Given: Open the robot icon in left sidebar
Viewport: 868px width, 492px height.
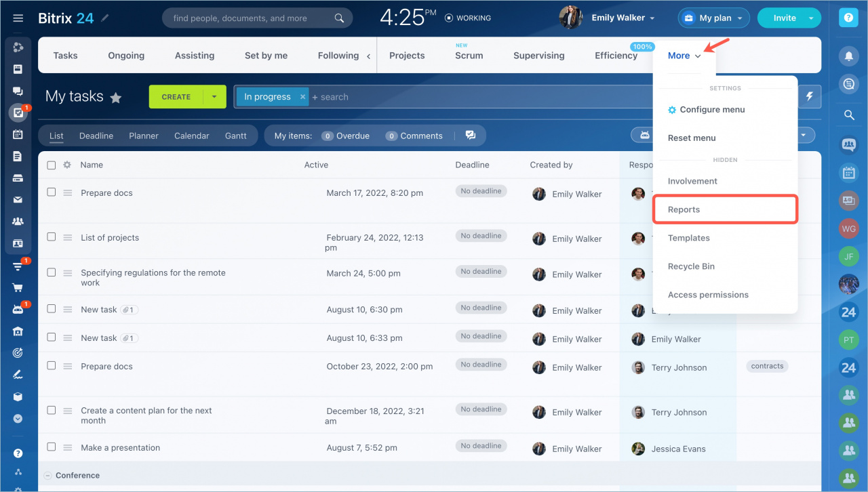Looking at the screenshot, I should coord(18,309).
